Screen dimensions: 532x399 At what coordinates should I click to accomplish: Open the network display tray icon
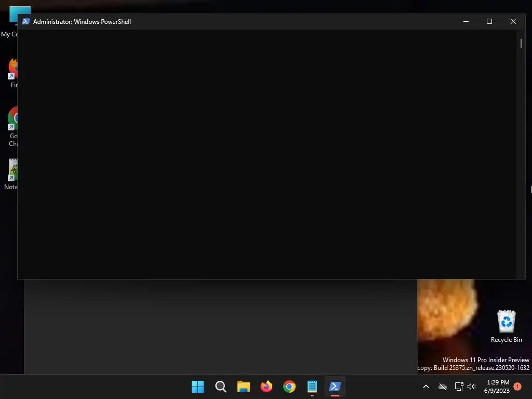[x=459, y=387]
